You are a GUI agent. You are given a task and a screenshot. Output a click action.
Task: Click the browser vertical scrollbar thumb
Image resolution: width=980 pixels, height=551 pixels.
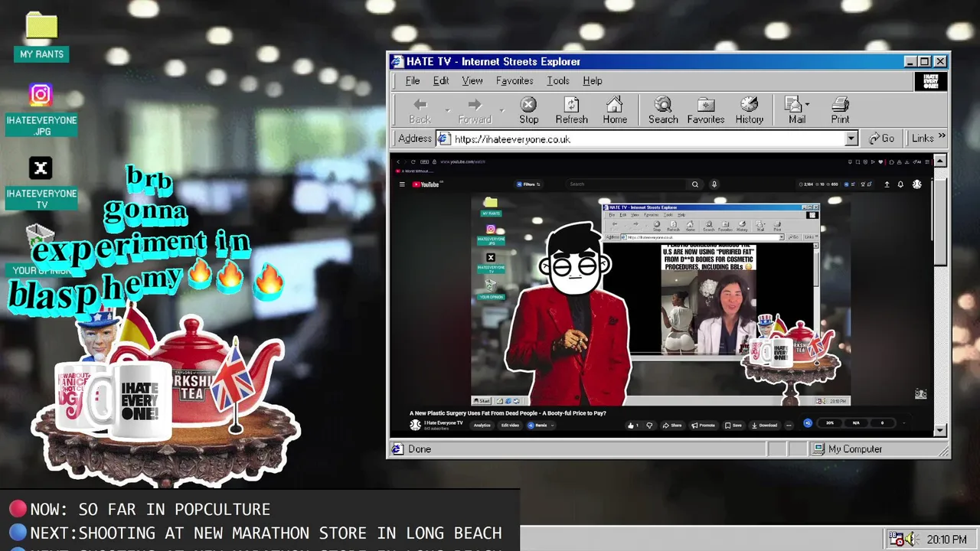[939, 222]
